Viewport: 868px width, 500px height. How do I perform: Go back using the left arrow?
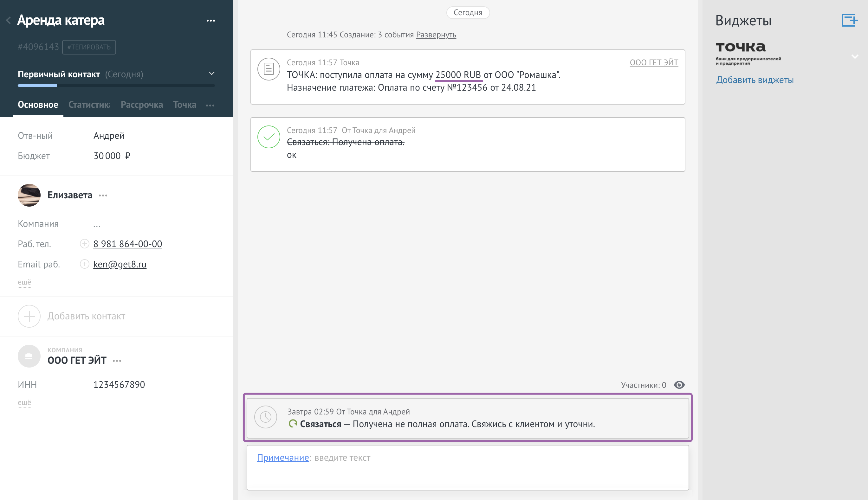[x=8, y=21]
